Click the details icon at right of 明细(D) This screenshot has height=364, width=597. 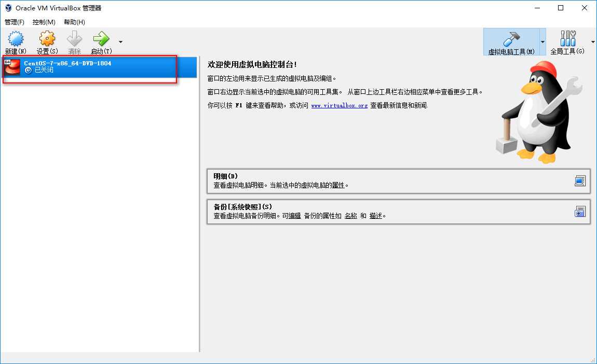pyautogui.click(x=580, y=180)
